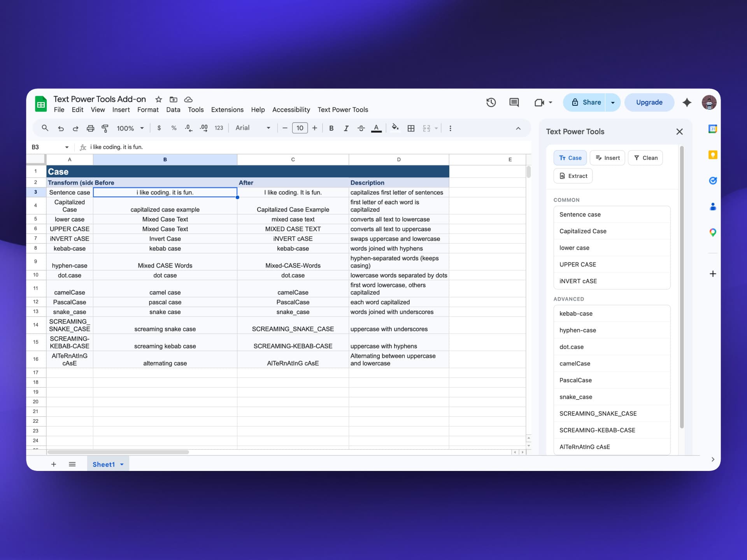This screenshot has height=560, width=747.
Task: Open the Arial font dropdown
Action: coord(253,128)
